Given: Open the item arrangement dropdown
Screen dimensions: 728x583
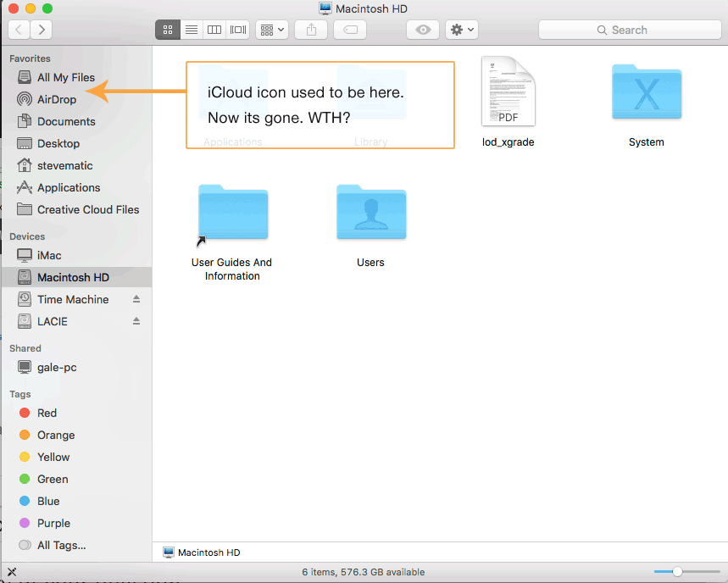Looking at the screenshot, I should [272, 30].
